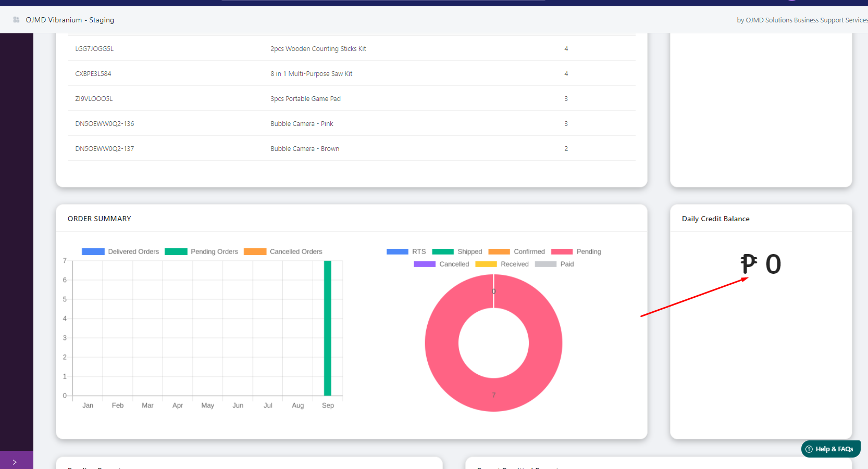The image size is (868, 469).
Task: Expand the sidebar with the chevron button
Action: tap(15, 462)
